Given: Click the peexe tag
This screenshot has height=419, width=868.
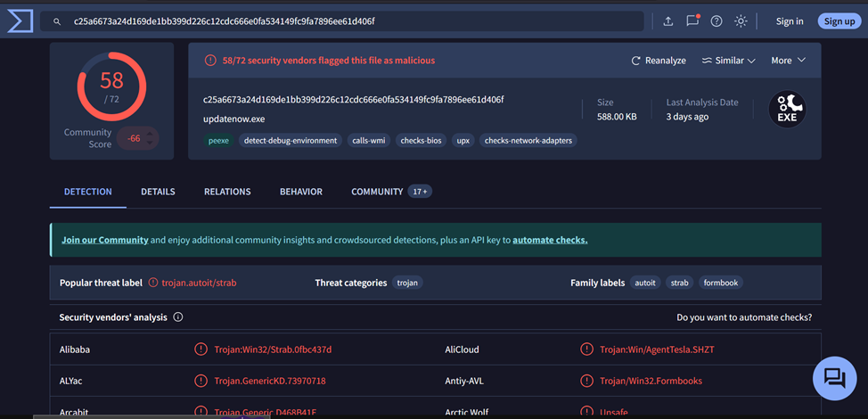Looking at the screenshot, I should 218,141.
